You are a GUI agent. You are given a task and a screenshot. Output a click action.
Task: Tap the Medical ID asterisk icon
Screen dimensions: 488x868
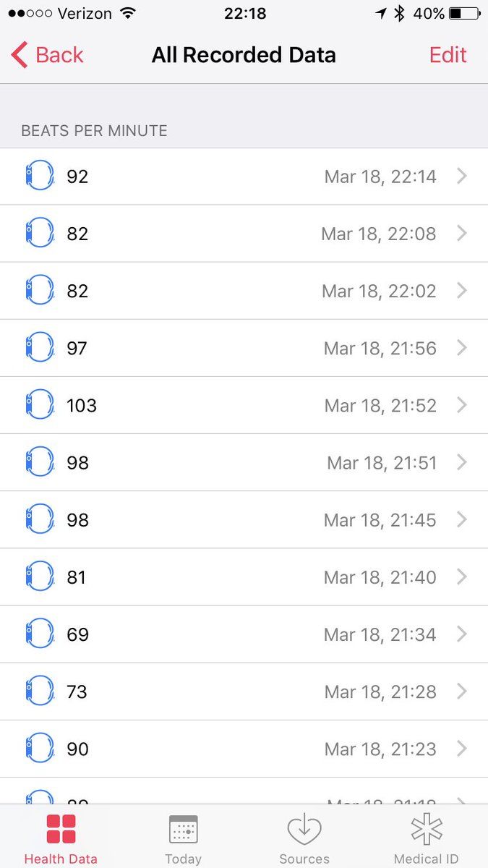(426, 829)
